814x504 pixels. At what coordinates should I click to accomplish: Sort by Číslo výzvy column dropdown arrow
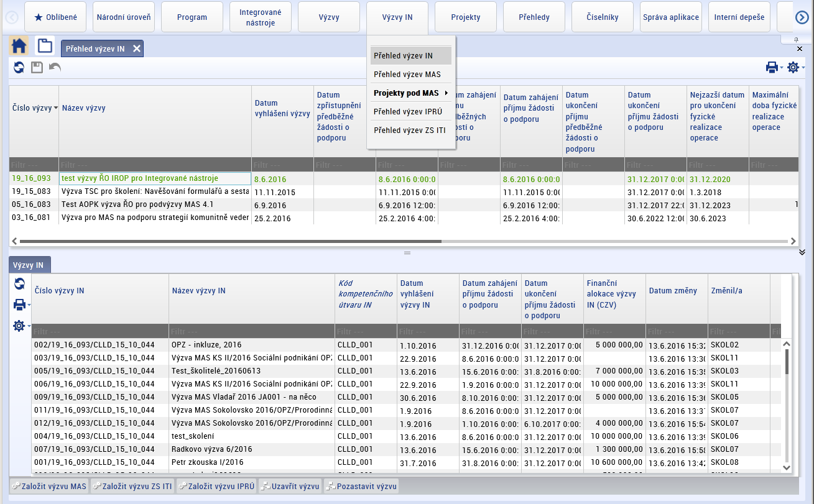56,108
